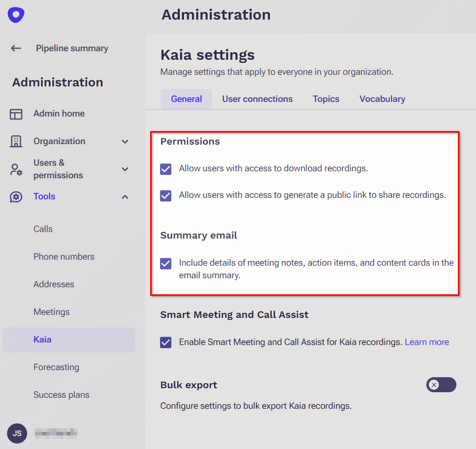Open Forecasting under Tools
The width and height of the screenshot is (476, 449).
(x=56, y=367)
